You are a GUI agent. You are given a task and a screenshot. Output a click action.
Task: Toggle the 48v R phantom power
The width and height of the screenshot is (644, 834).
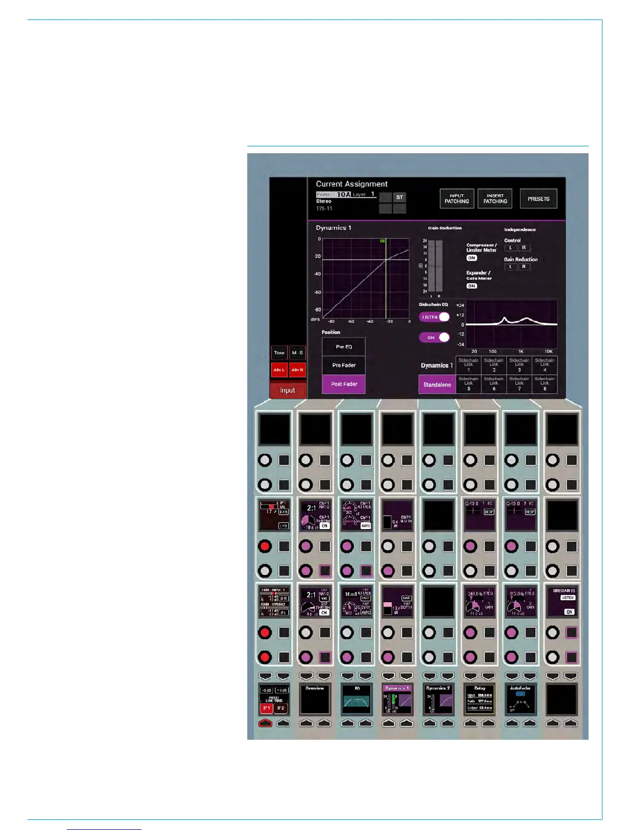297,370
